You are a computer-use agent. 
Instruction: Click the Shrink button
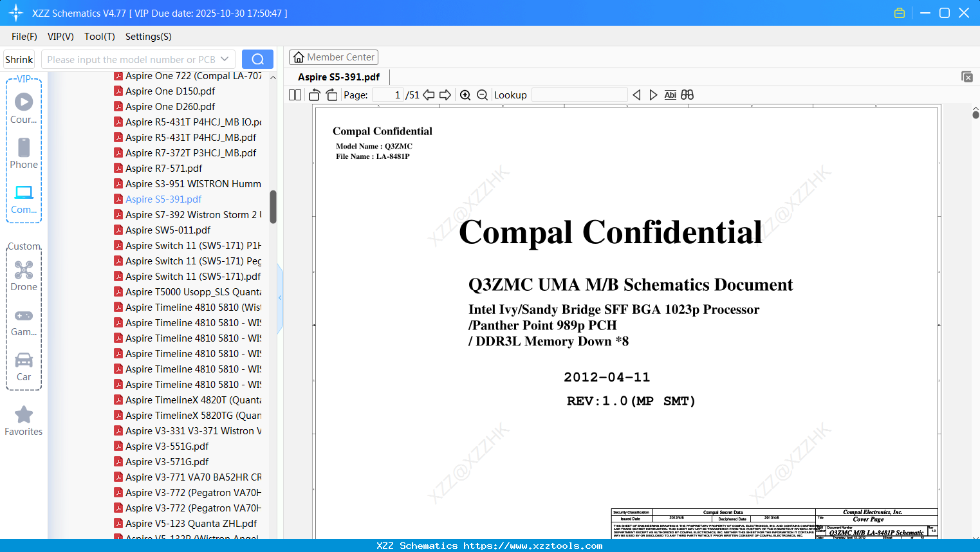pyautogui.click(x=19, y=59)
